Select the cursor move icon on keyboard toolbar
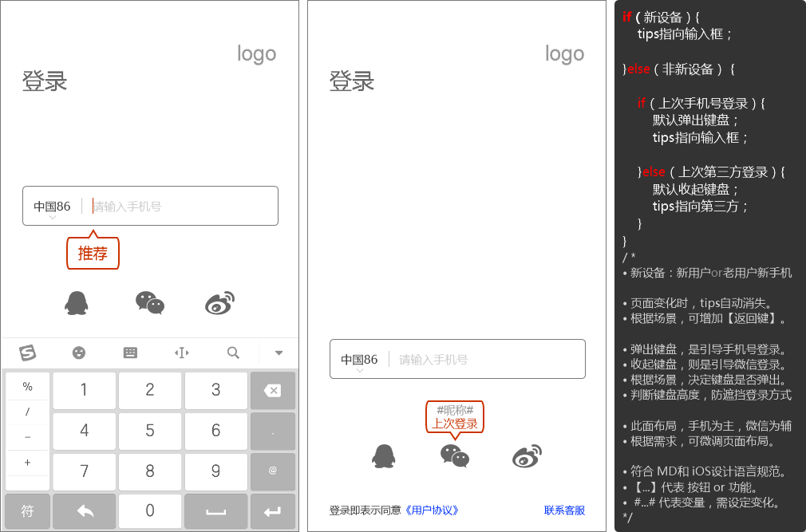The image size is (806, 532). point(181,353)
